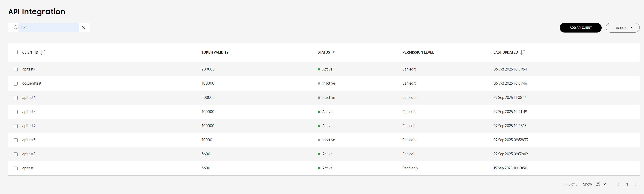The image size is (644, 194).
Task: Open the STATUS filter icon
Action: pyautogui.click(x=334, y=52)
